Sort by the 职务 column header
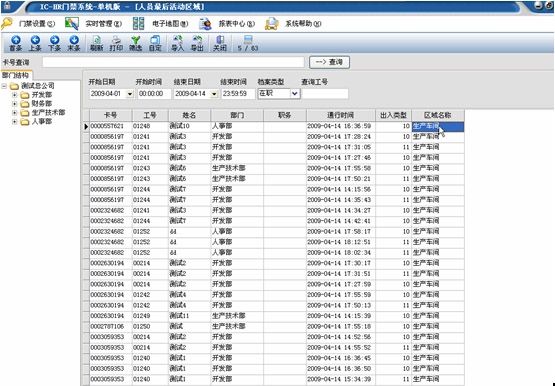The width and height of the screenshot is (555, 386). click(x=285, y=115)
